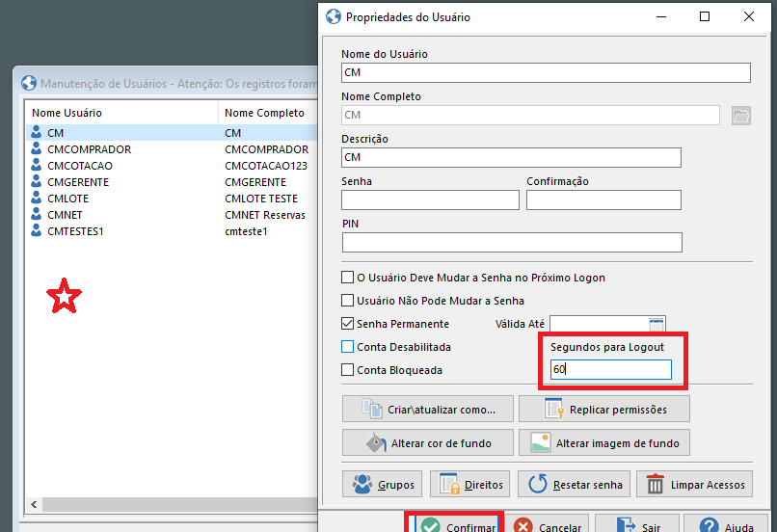Screen dimensions: 777x532
Task: Open help with the Ajuda button
Action: tap(727, 524)
